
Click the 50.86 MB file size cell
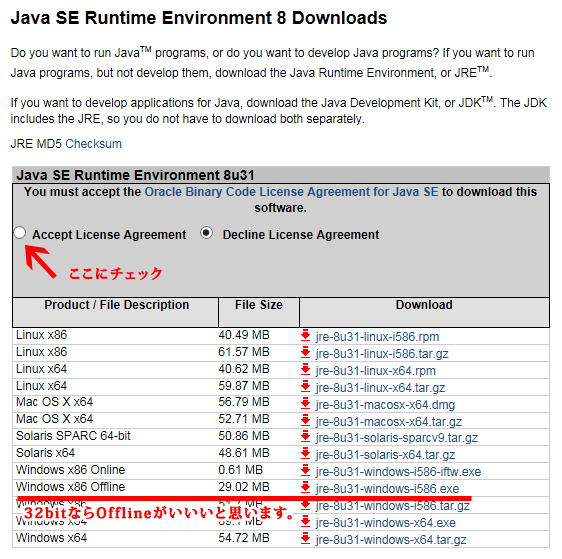tap(244, 436)
